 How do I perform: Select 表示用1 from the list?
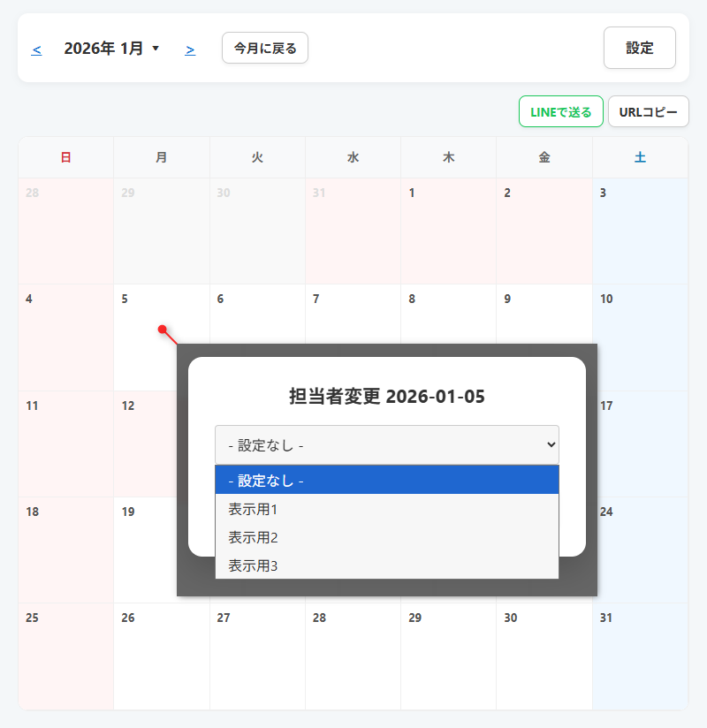coord(386,509)
